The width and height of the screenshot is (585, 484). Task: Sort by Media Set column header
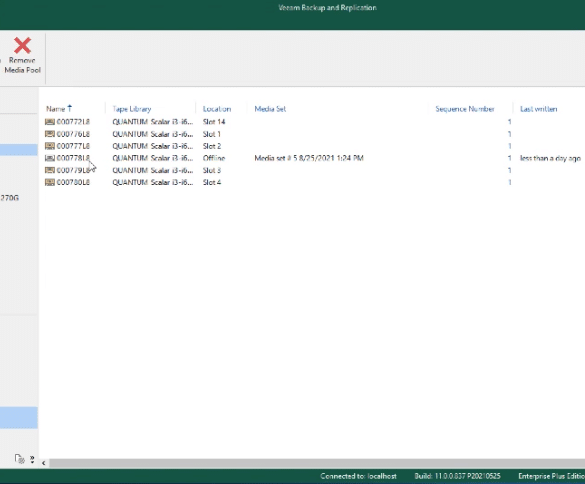coord(270,109)
